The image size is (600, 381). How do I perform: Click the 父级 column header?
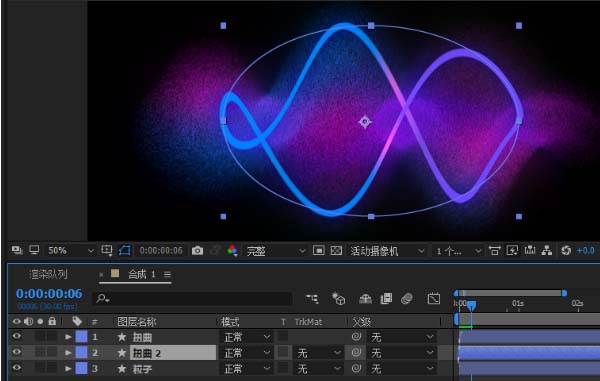click(x=362, y=322)
